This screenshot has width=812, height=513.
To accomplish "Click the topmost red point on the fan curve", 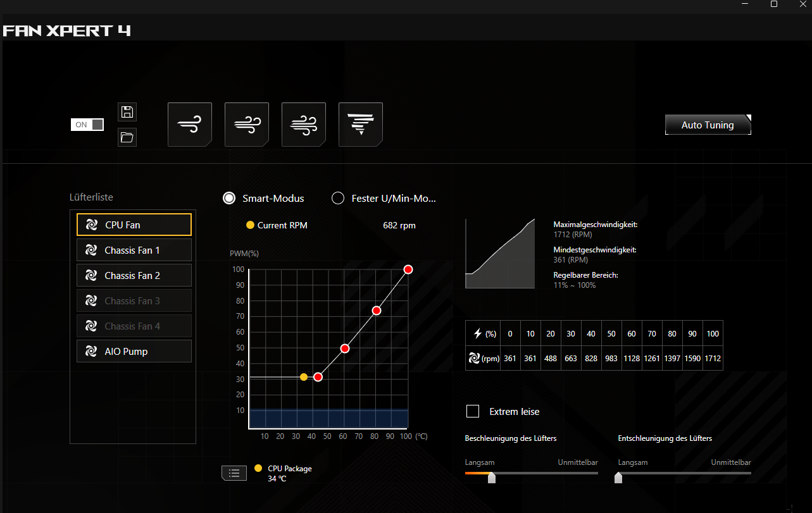I will click(x=408, y=269).
